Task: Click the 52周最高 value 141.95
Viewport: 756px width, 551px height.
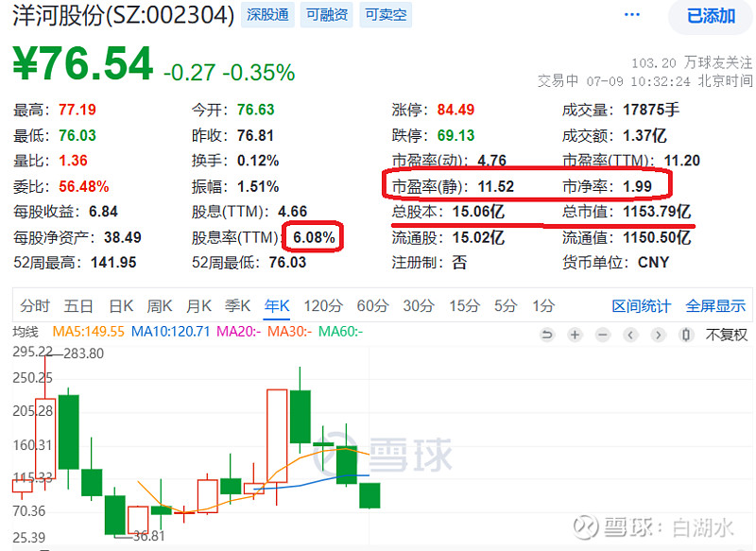Action: point(113,263)
